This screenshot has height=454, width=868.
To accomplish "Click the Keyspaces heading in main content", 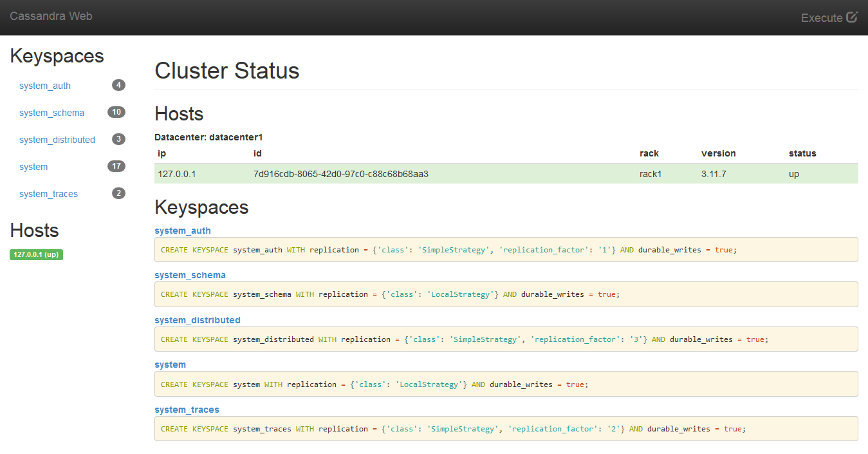I will pyautogui.click(x=201, y=207).
